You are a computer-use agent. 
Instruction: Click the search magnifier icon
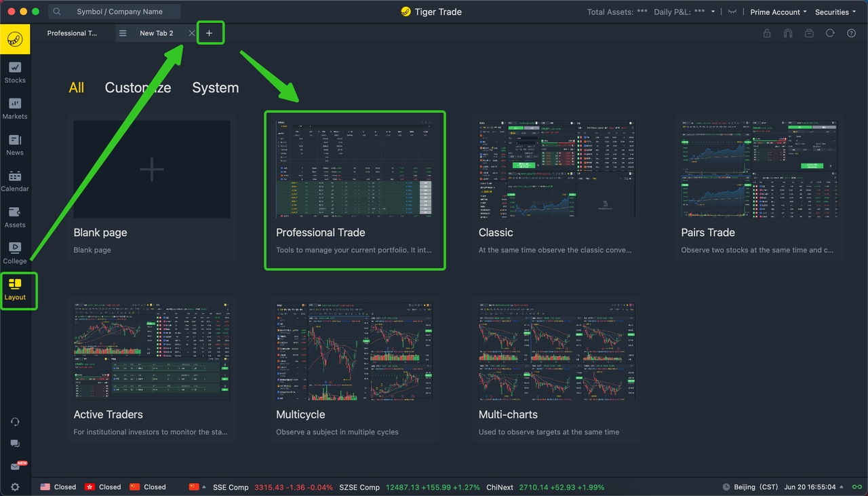[58, 12]
